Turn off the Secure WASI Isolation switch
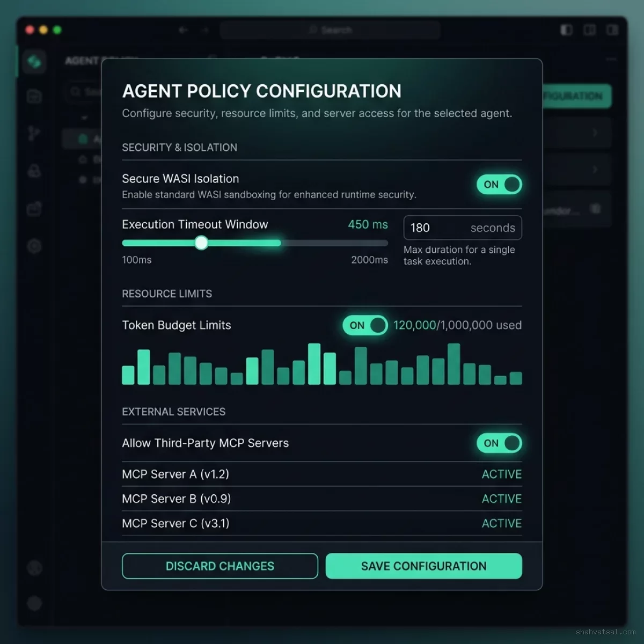Screen dimensions: 644x644 coord(499,185)
